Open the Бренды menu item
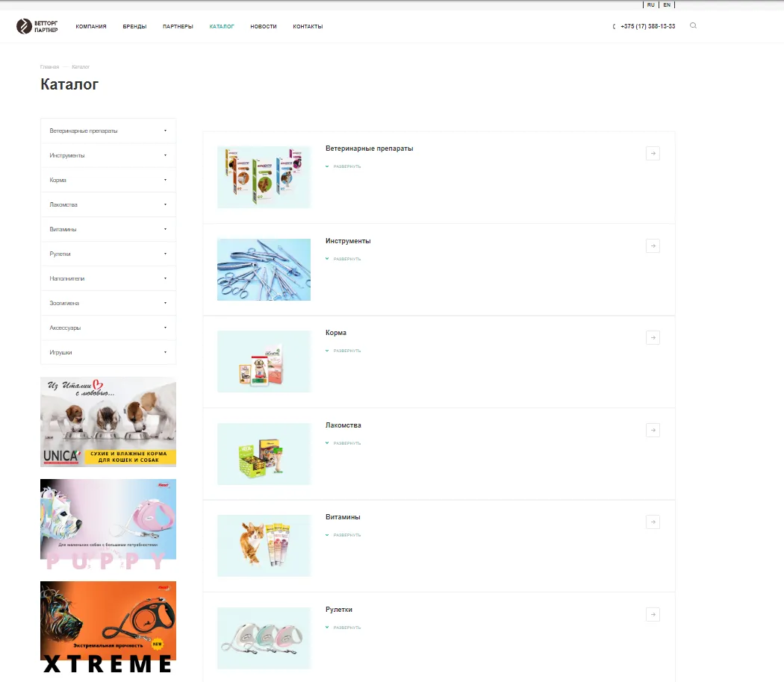Viewport: 784px width, 682px height. (134, 27)
